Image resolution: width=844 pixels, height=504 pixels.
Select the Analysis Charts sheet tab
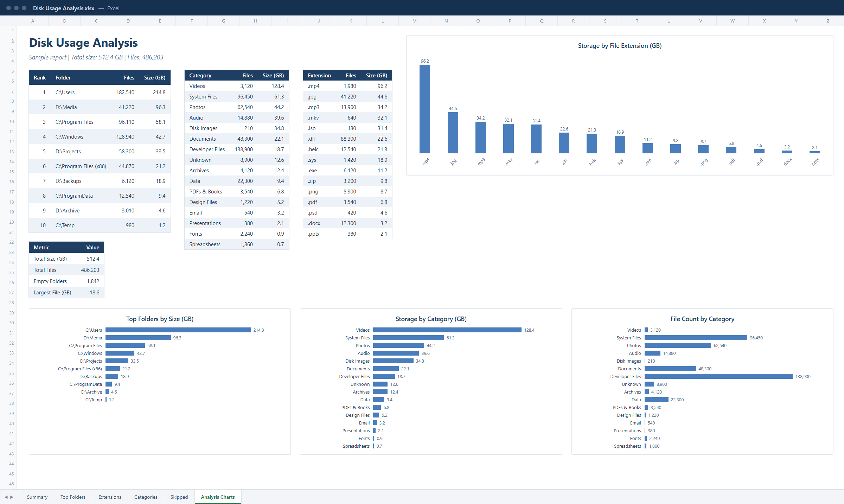tap(218, 497)
